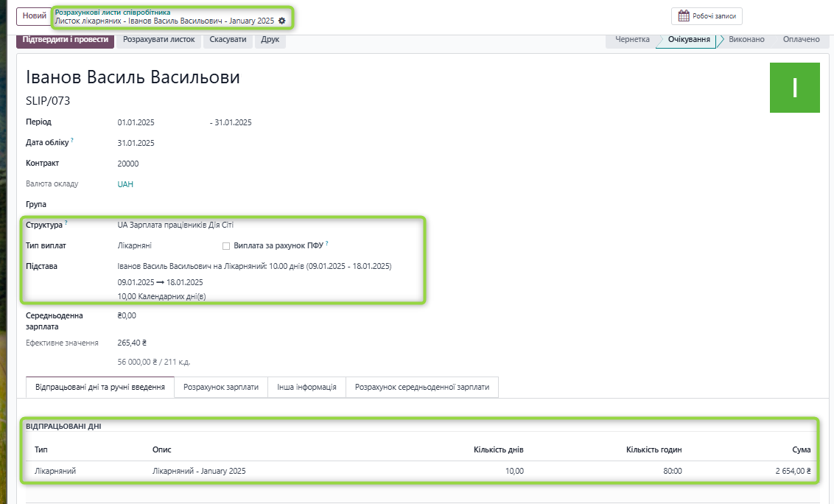This screenshot has width=834, height=504.
Task: Click Розрахувати листок button
Action: 159,40
